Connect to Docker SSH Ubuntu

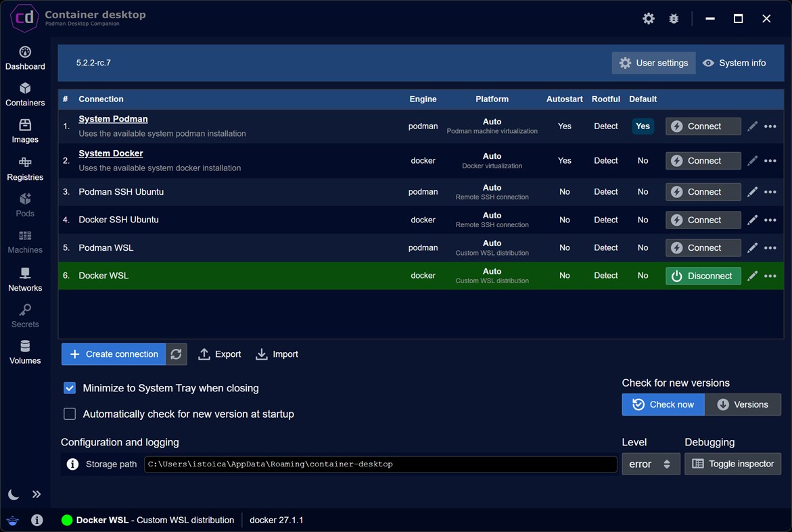pos(703,220)
